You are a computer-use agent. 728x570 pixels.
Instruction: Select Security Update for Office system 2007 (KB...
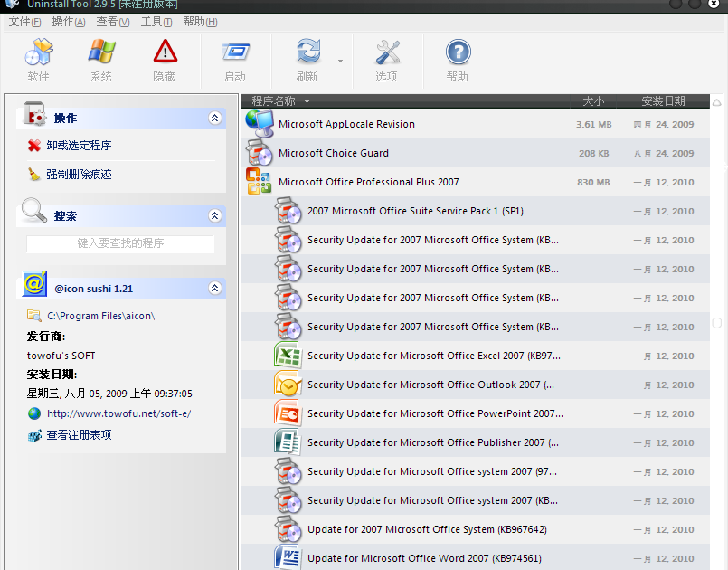pos(476,500)
